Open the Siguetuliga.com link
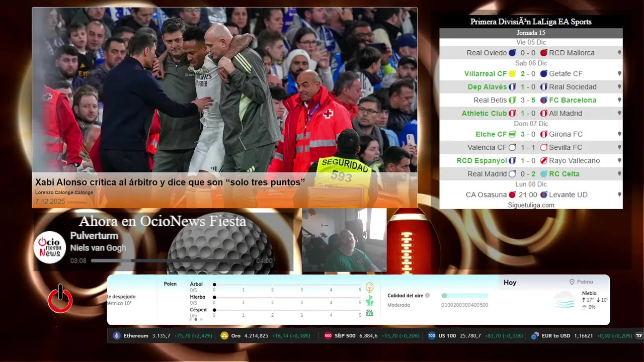Screen dimensions: 644x362 tap(531, 205)
